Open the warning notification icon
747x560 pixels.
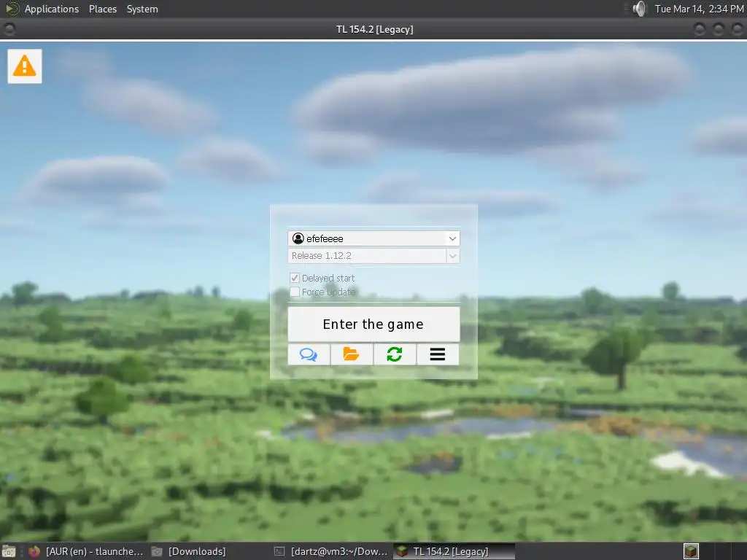tap(24, 66)
